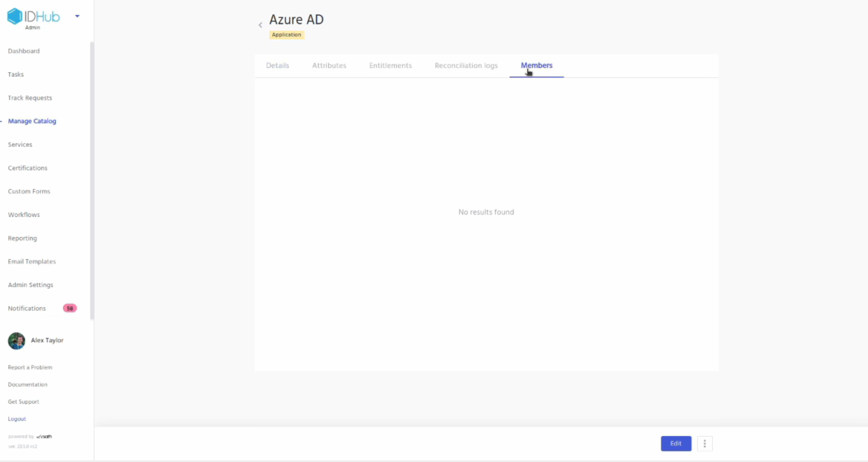Screen dimensions: 868x462
Task: Go to Tasks in the sidebar
Action: (16, 75)
